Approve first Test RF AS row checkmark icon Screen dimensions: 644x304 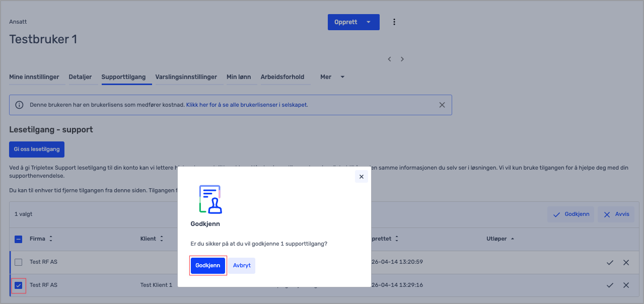[610, 262]
